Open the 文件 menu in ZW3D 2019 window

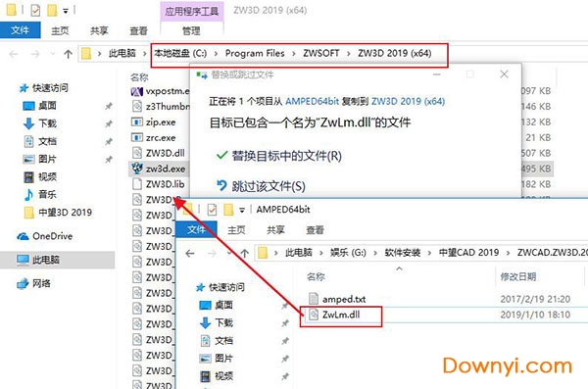pyautogui.click(x=20, y=30)
